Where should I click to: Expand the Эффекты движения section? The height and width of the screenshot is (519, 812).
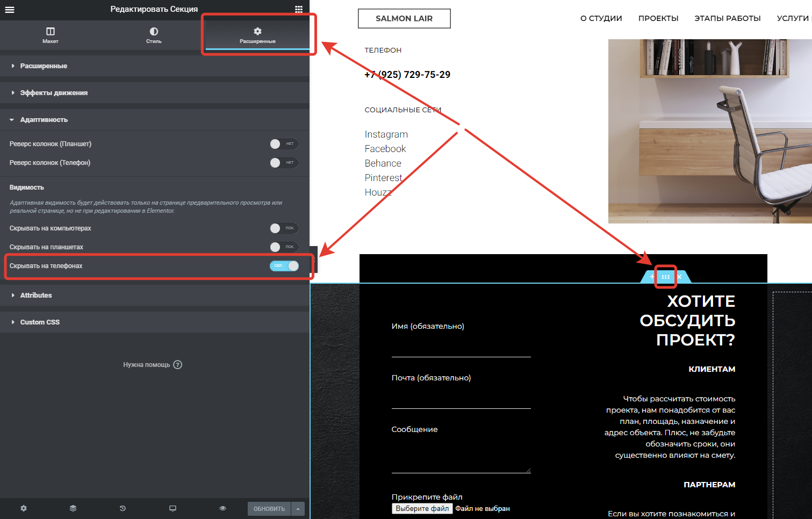(54, 93)
